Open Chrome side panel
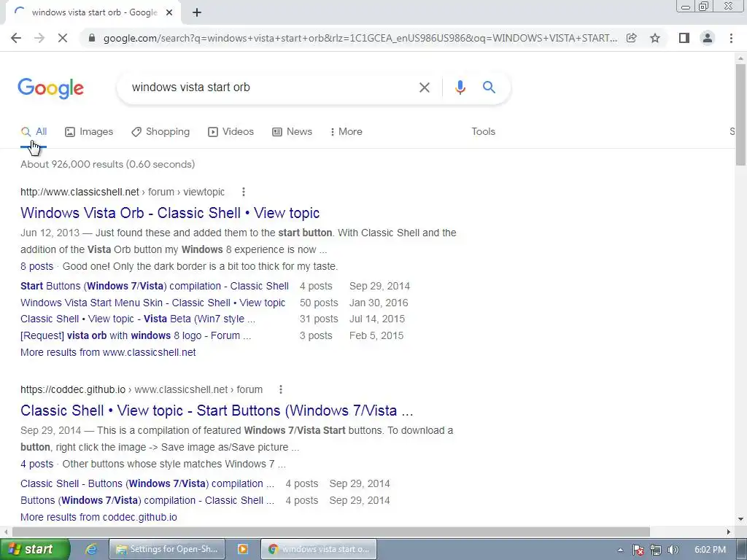Viewport: 747px width, 560px height. pos(684,38)
